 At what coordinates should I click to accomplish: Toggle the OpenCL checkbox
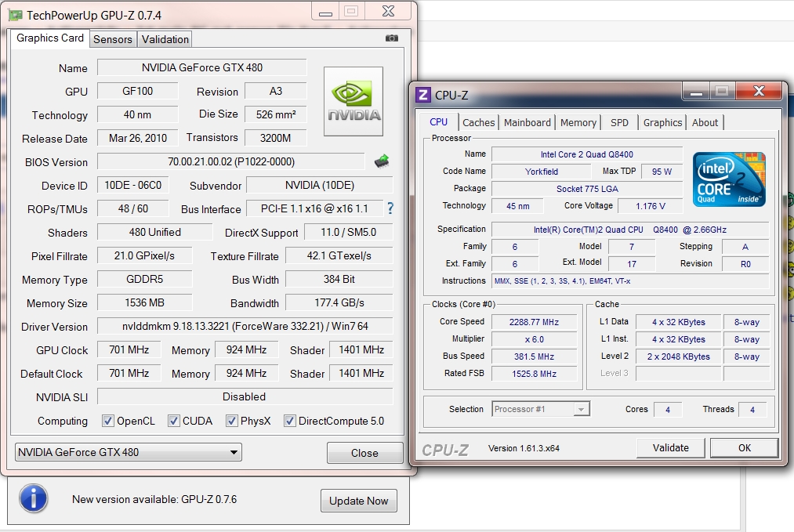(x=108, y=421)
